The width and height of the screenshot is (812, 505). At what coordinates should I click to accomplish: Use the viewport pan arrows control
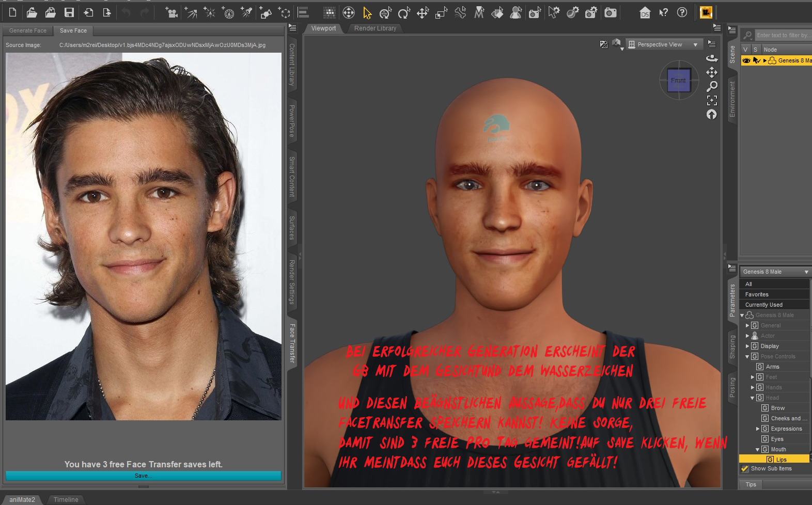[712, 72]
